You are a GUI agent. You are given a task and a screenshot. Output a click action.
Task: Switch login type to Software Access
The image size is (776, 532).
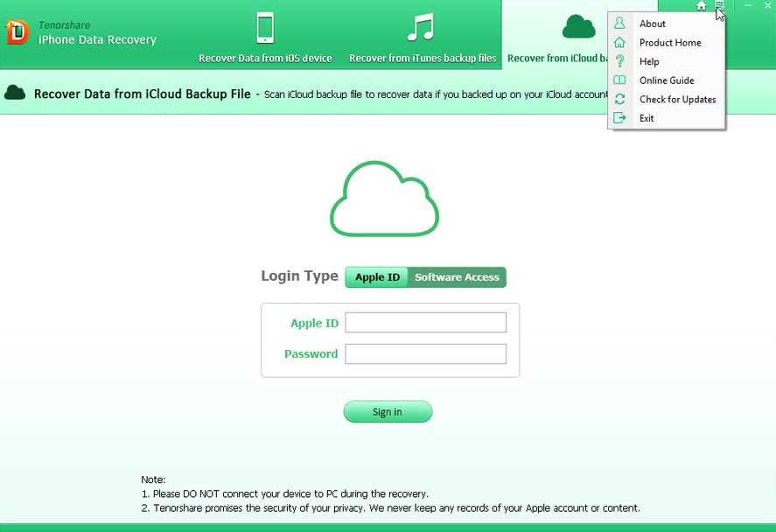click(x=457, y=277)
